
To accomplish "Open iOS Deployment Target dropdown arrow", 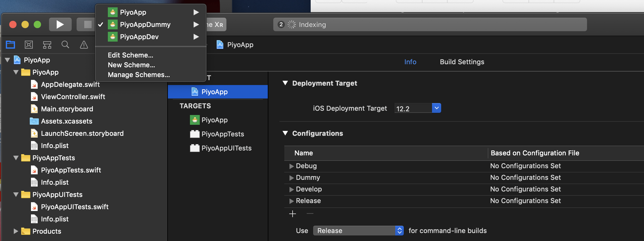I will 437,108.
